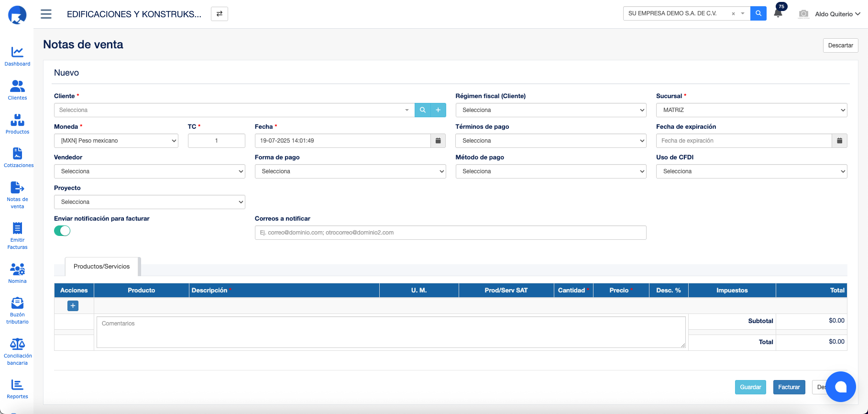Open the Forma de pago dropdown

pos(350,171)
